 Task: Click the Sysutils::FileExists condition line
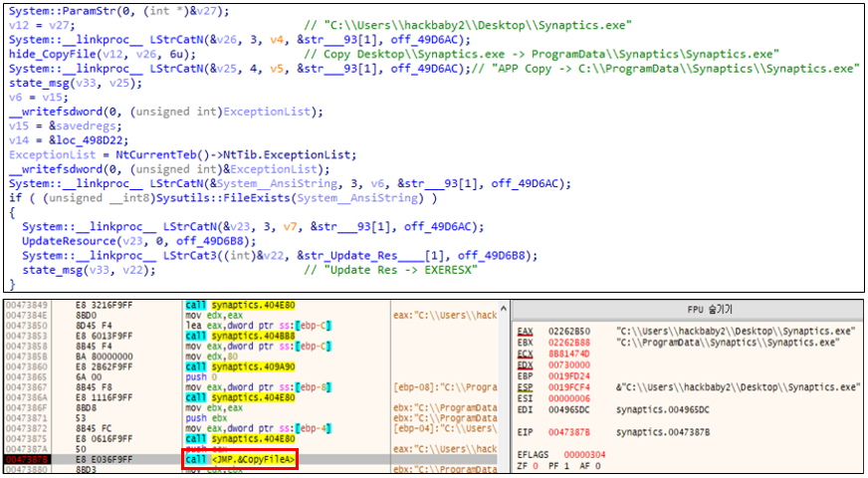tap(223, 198)
